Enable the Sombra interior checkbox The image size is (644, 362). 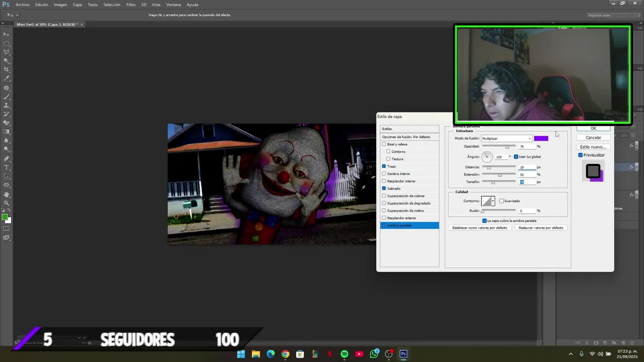[x=384, y=173]
